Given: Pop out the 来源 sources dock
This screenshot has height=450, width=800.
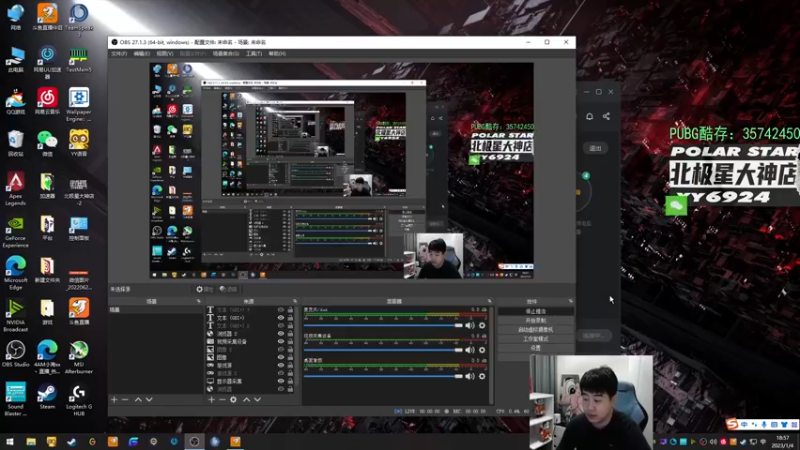Looking at the screenshot, I should tap(295, 301).
